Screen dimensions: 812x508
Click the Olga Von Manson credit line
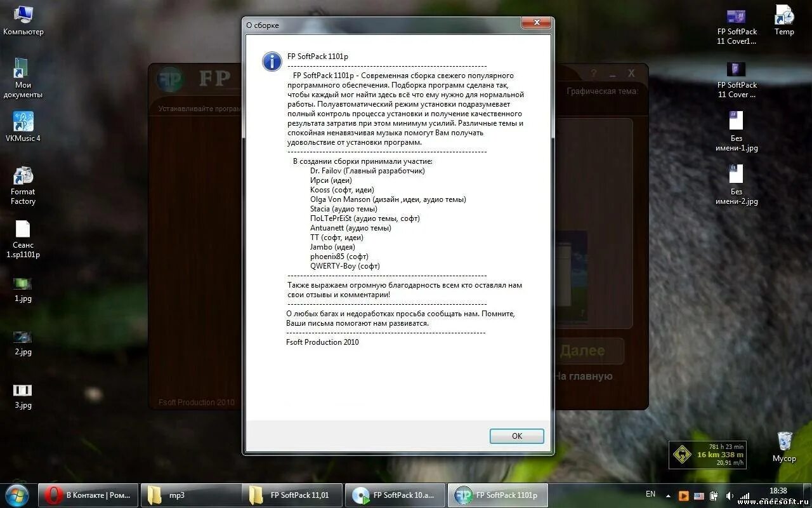(388, 199)
